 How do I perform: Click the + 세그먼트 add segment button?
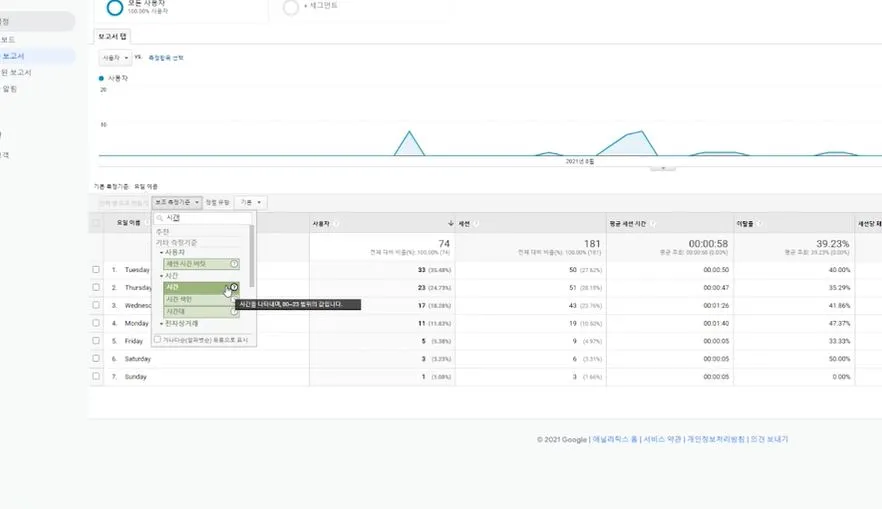point(321,6)
